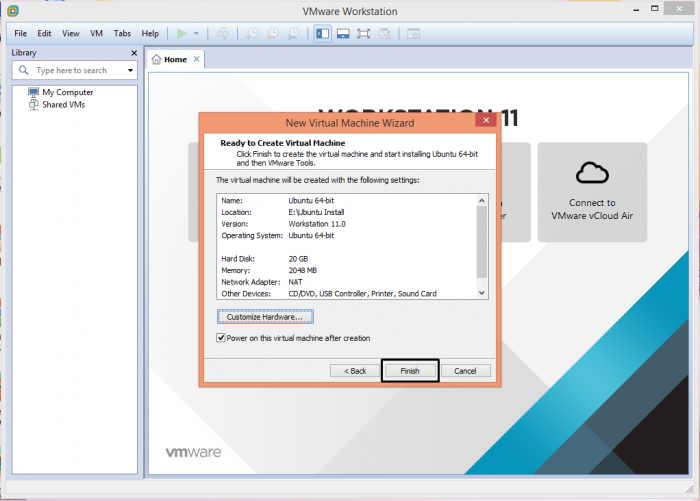Expand the Library search dropdown arrow

pyautogui.click(x=130, y=71)
